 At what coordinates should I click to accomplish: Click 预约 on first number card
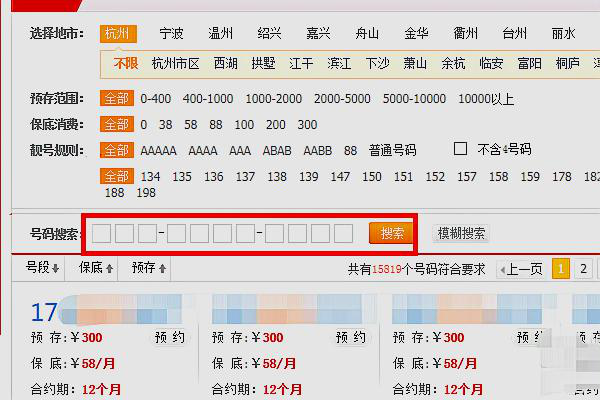pos(169,338)
